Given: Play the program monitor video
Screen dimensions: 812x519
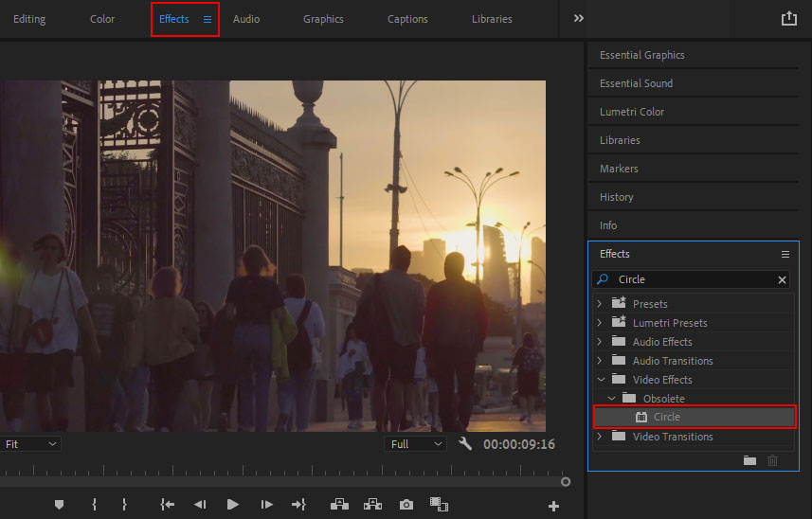Looking at the screenshot, I should [233, 505].
